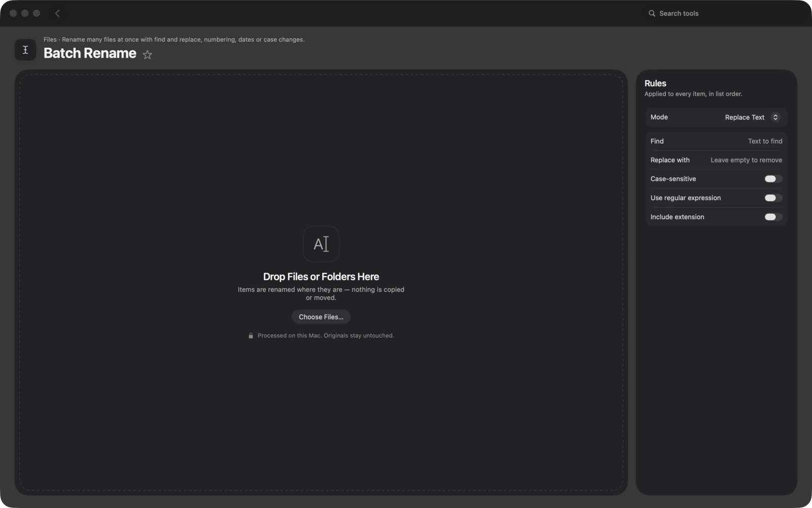Click the lock privacy icon

click(x=251, y=336)
